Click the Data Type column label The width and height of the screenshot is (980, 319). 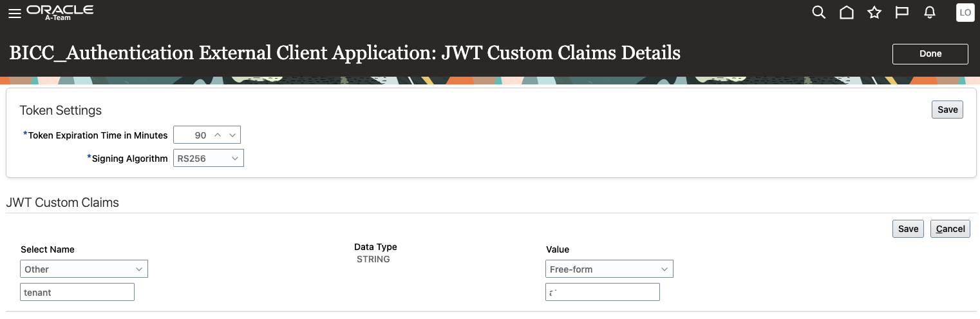coord(375,247)
